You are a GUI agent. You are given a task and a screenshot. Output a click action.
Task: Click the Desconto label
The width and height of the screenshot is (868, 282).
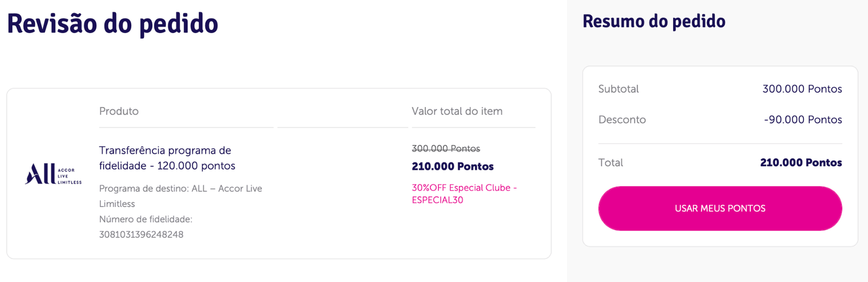[622, 120]
